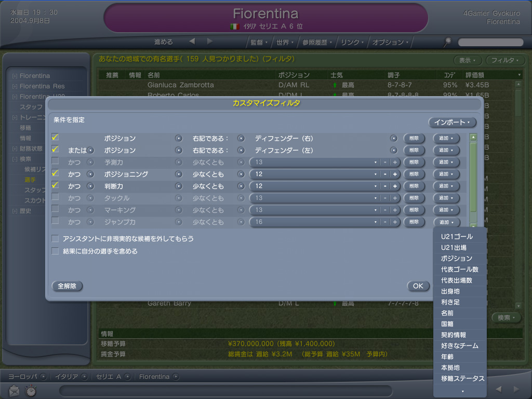Click 削除 on first ポジション row
The width and height of the screenshot is (532, 399).
pyautogui.click(x=414, y=138)
